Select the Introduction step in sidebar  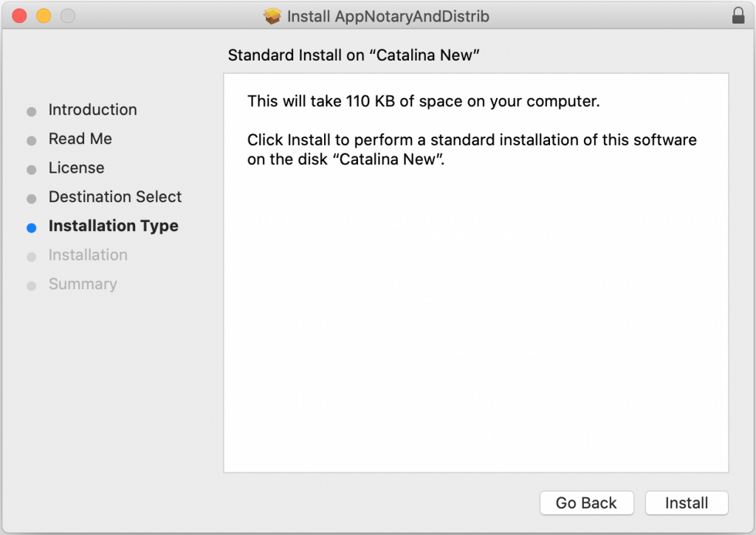pos(92,110)
